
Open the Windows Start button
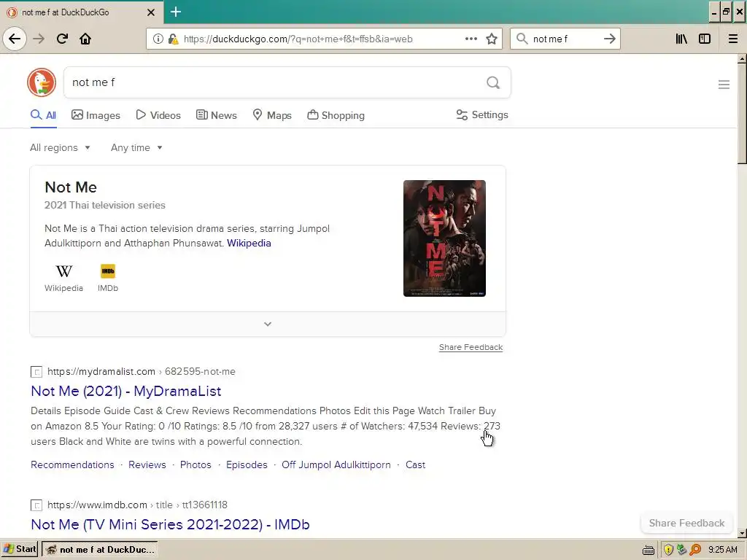click(20, 550)
